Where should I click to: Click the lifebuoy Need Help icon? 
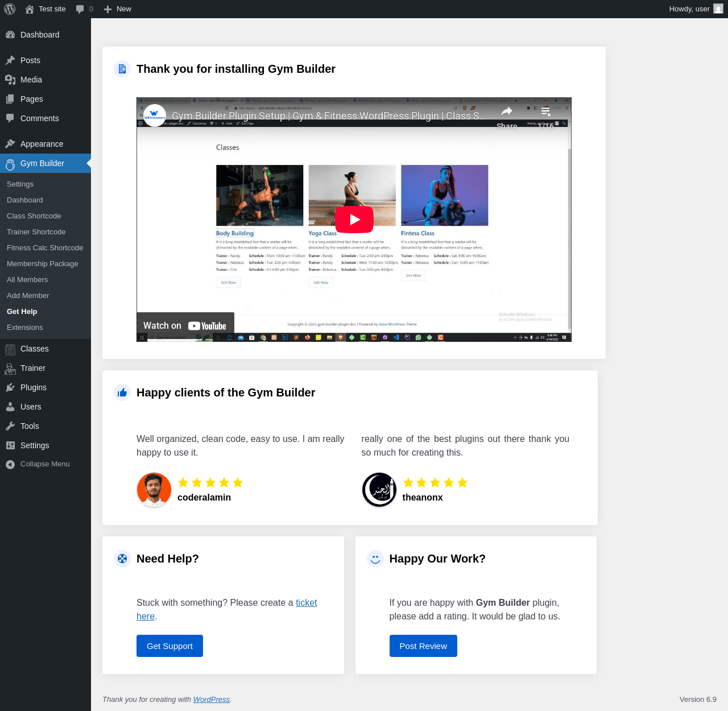(x=122, y=559)
